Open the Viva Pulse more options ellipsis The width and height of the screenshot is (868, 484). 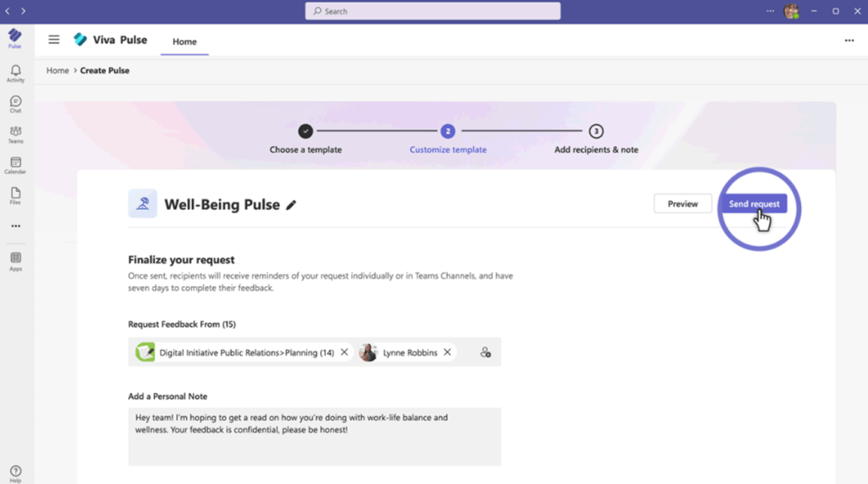pos(848,41)
